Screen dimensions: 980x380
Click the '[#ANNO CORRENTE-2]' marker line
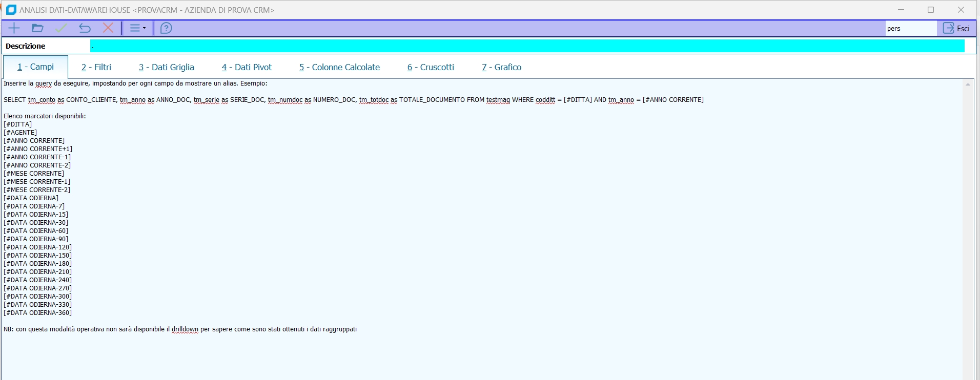[37, 165]
